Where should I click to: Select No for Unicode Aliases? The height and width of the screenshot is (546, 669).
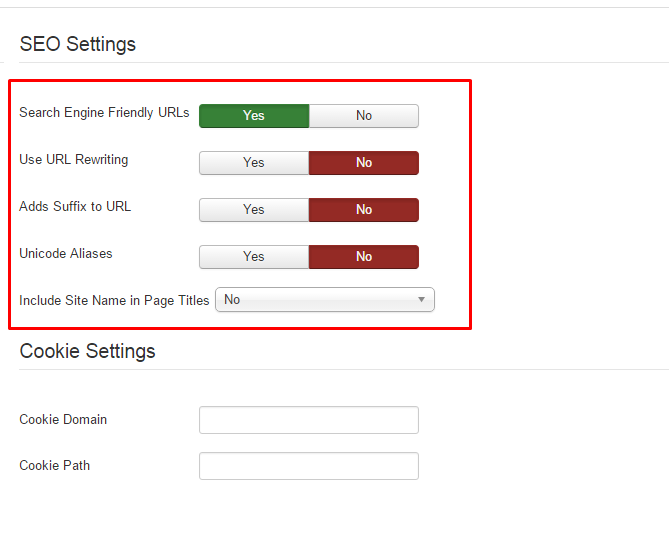point(364,256)
